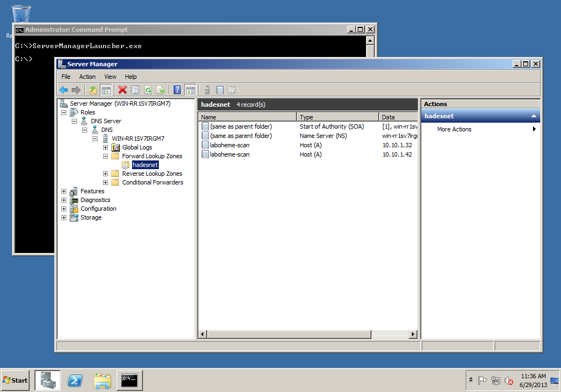Collapse the Forward Lookup Zones node
The image size is (561, 392).
(105, 156)
